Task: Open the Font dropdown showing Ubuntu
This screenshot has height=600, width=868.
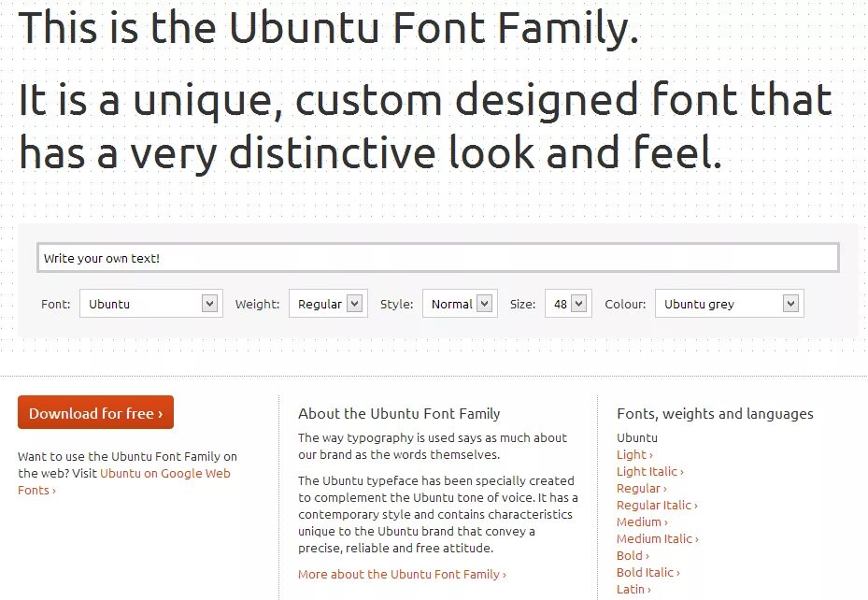Action: tap(151, 304)
